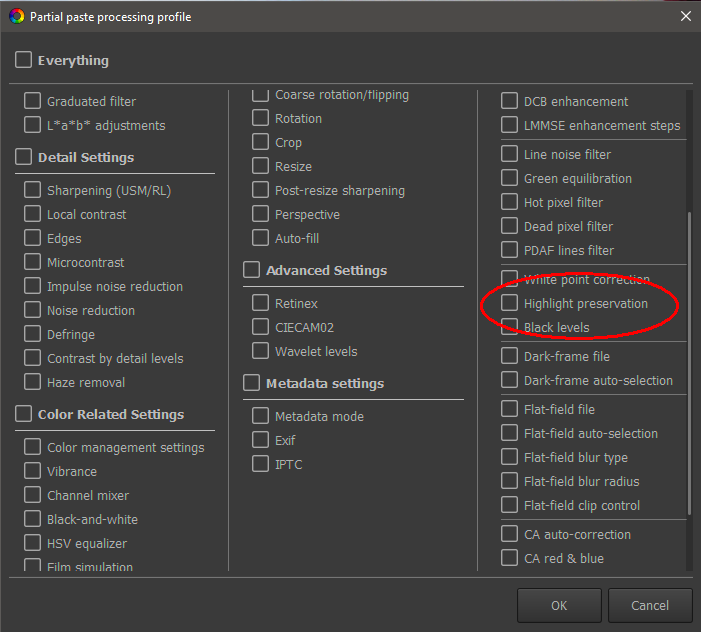The image size is (701, 632).
Task: Check Haze removal option
Action: tap(32, 382)
